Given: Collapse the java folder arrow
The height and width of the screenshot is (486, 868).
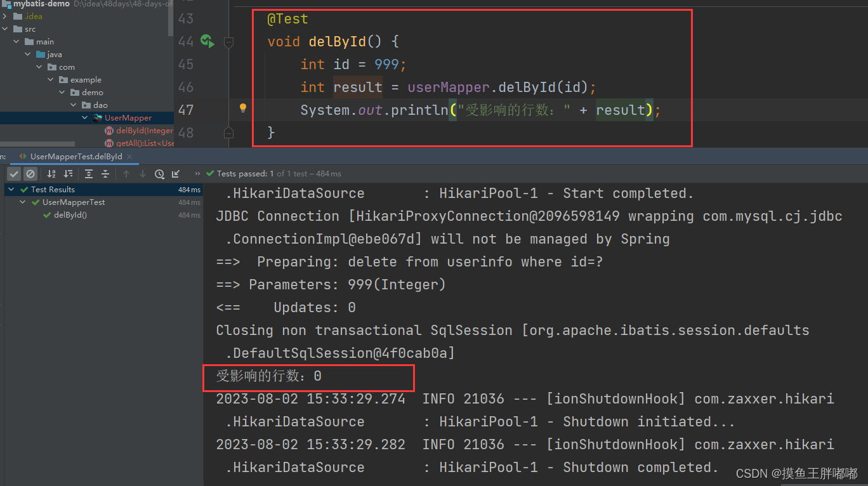Looking at the screenshot, I should tap(28, 55).
